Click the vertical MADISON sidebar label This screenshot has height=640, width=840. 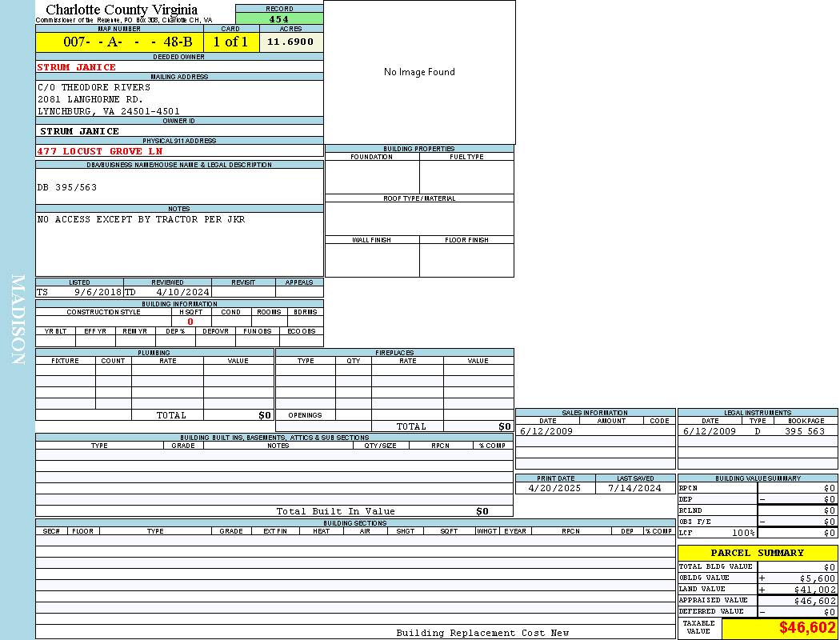click(18, 320)
